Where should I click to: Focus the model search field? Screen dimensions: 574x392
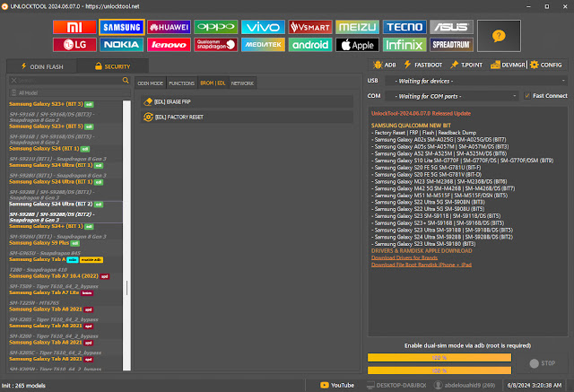click(68, 80)
